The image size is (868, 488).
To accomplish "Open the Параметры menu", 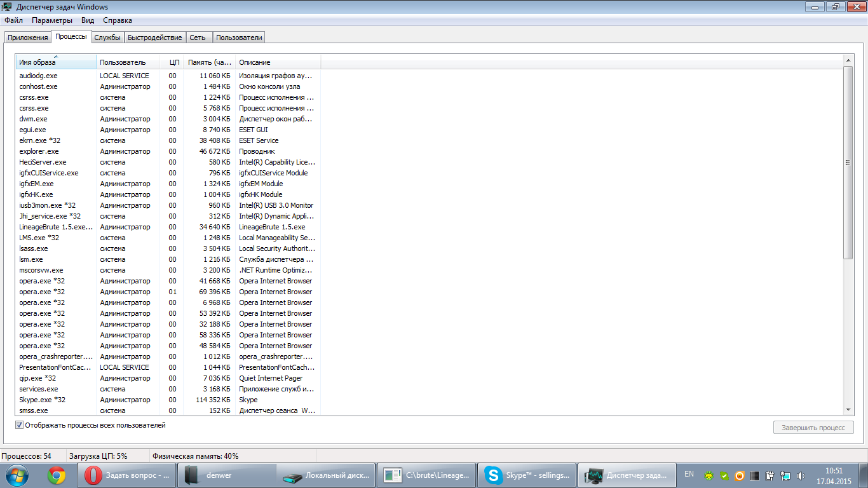I will pyautogui.click(x=52, y=20).
